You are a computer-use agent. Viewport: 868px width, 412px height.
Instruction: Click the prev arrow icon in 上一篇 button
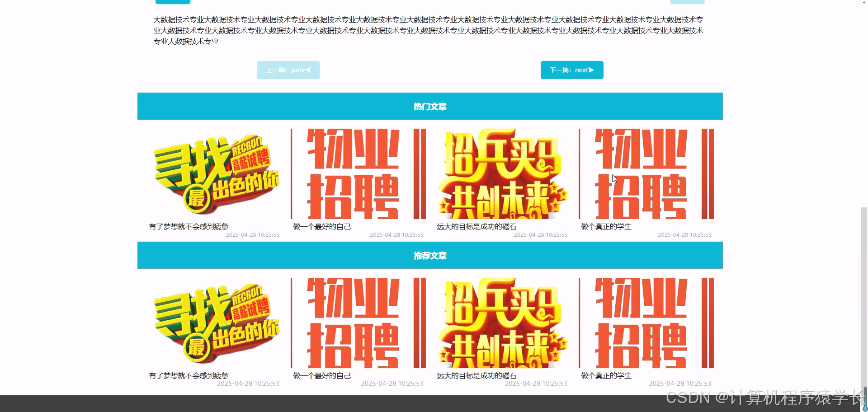[x=308, y=70]
